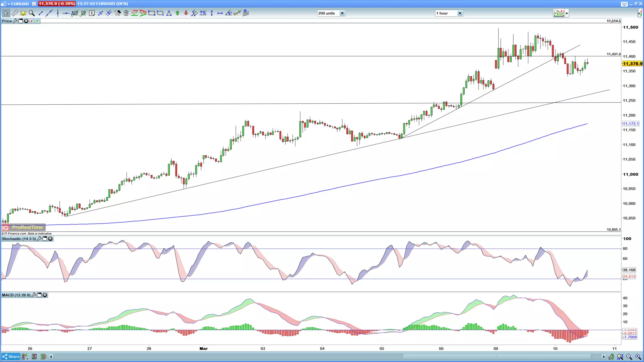Select the parallel channel lines tool
Image resolution: width=644 pixels, height=362 pixels.
click(x=109, y=13)
